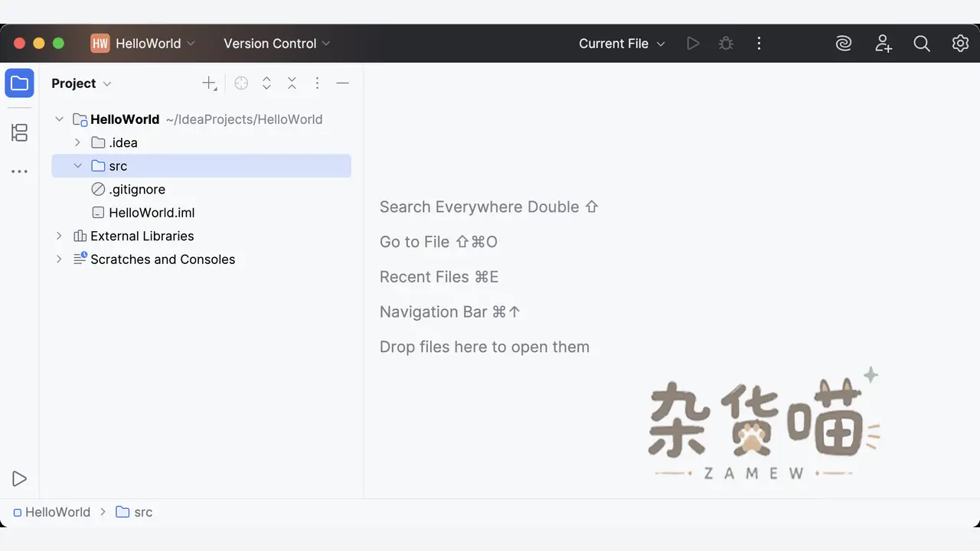The width and height of the screenshot is (980, 551).
Task: Open Search Everywhere magnifier icon
Action: pos(922,44)
